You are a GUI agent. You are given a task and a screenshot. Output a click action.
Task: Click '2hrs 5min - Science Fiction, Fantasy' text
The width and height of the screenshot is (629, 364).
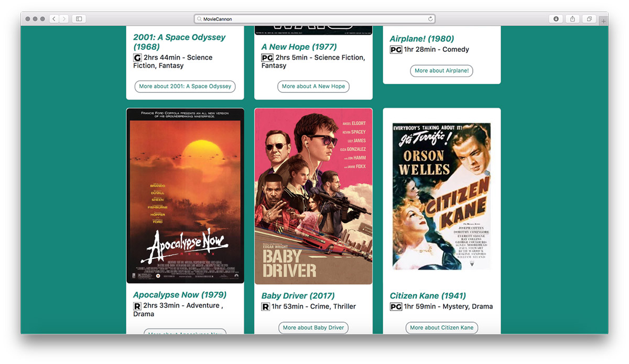(x=313, y=62)
